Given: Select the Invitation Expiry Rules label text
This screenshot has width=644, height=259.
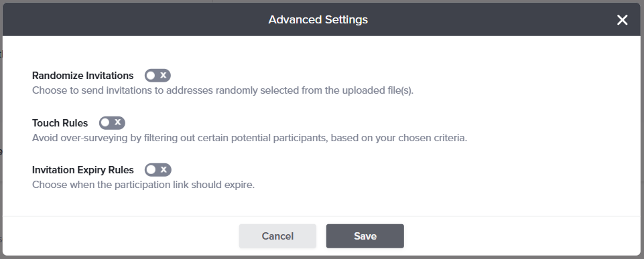Looking at the screenshot, I should (x=83, y=170).
